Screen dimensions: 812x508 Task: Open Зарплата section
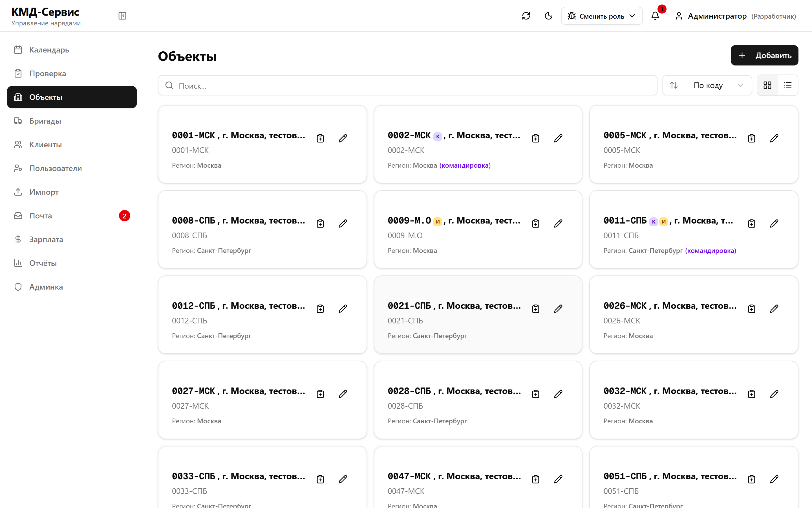coord(72,239)
